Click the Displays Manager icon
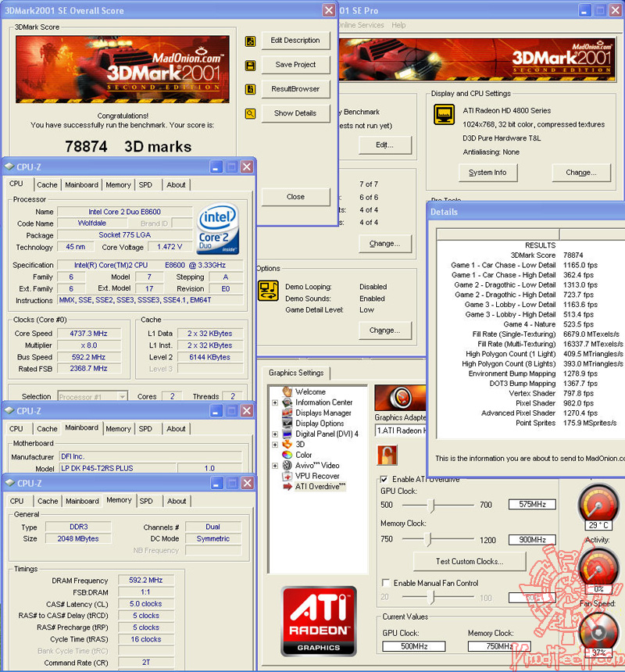This screenshot has width=625, height=672. click(x=287, y=413)
